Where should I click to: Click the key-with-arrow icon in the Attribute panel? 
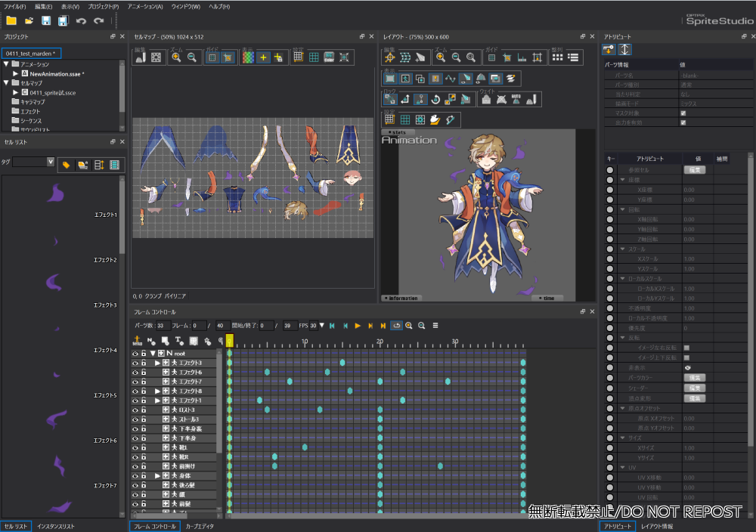[609, 49]
